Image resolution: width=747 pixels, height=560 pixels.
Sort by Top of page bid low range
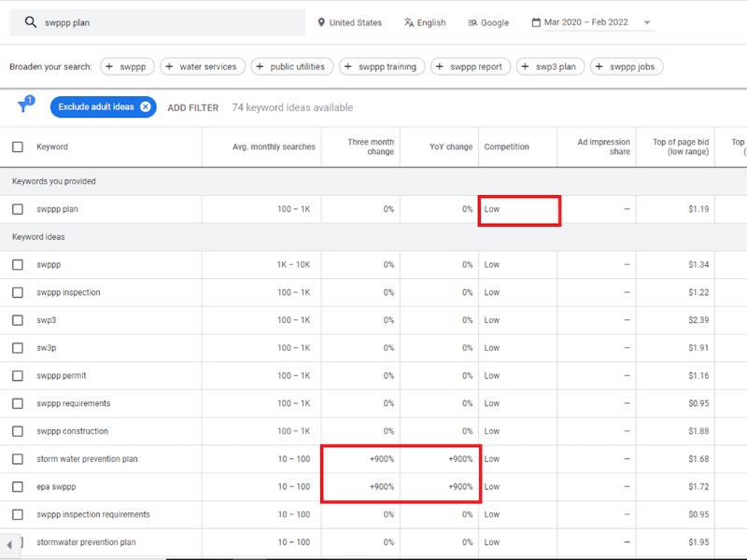681,147
